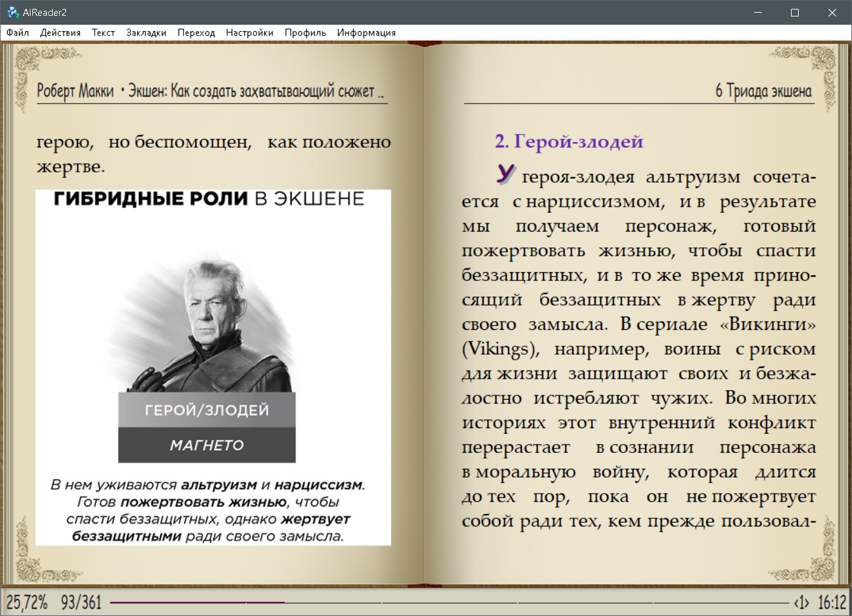Click the "ГЕРОЙ/ЗЛОДЕЙ" label in the illustration
This screenshot has width=852, height=616.
(207, 410)
